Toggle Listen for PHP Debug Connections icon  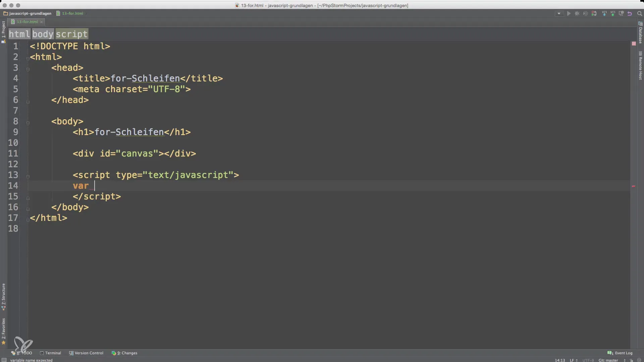click(x=594, y=14)
